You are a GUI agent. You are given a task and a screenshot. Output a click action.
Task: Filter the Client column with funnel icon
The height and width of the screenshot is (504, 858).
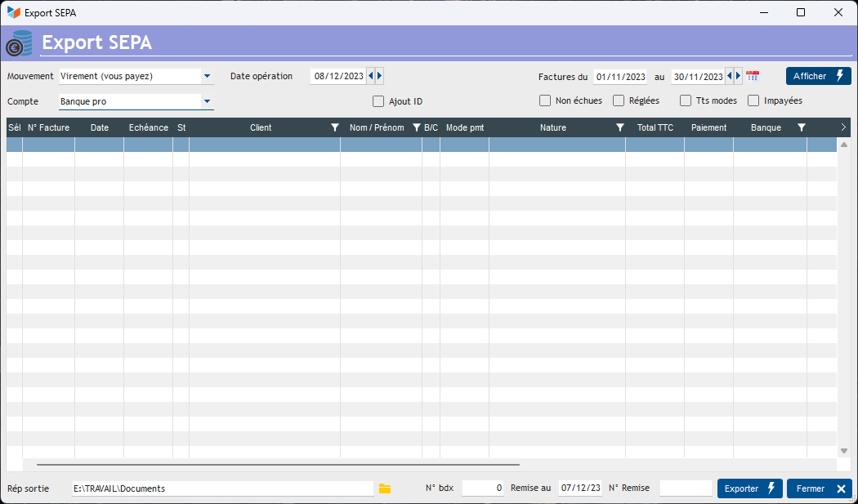coord(334,127)
